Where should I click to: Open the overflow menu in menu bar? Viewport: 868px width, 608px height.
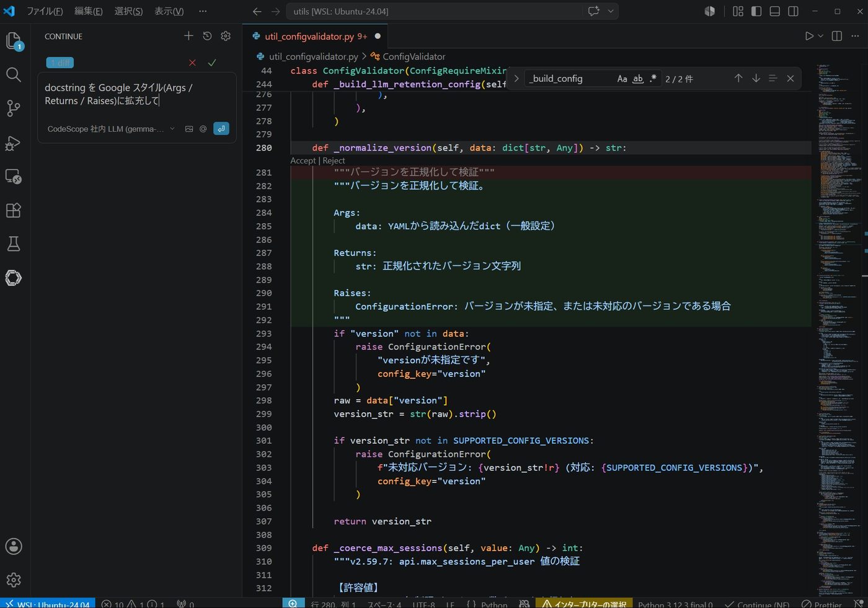click(x=203, y=11)
